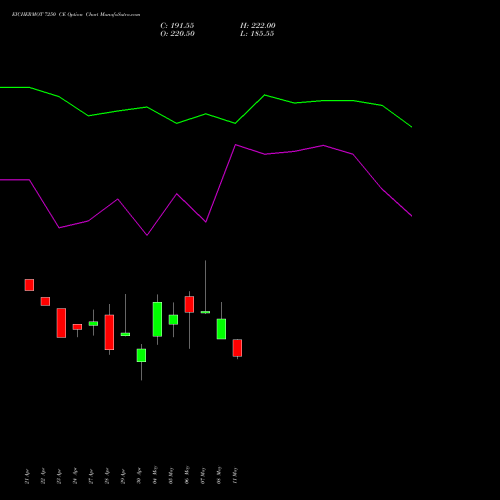Image resolution: width=500 pixels, height=500 pixels.
Task: Click the tall red candle for 23 Apr
Action: 61,323
